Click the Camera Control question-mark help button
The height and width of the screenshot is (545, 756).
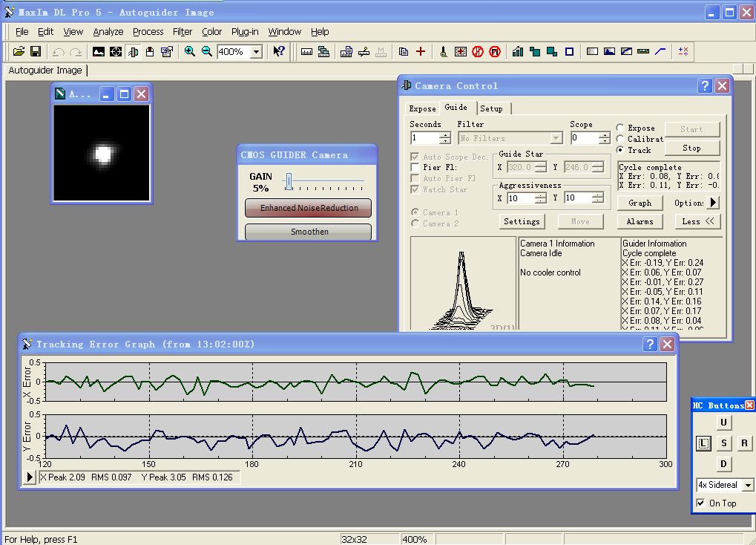coord(705,86)
